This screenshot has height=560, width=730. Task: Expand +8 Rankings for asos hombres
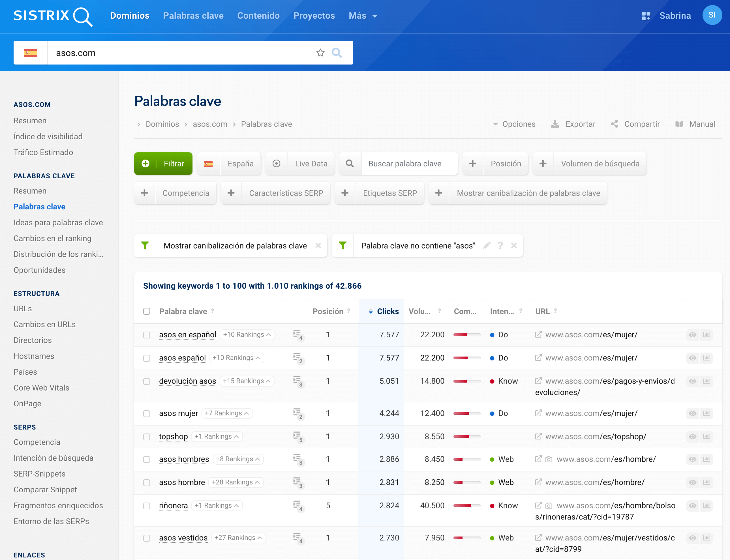[x=238, y=459]
